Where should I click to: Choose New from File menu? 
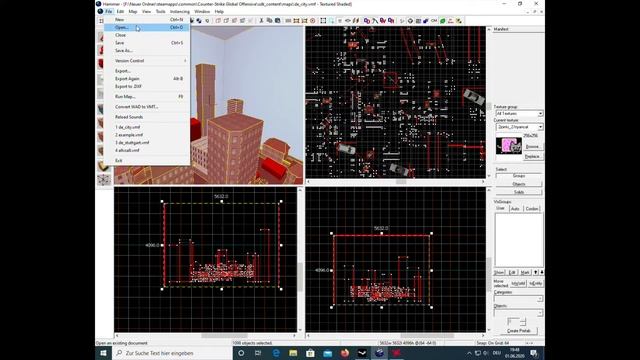pyautogui.click(x=147, y=20)
